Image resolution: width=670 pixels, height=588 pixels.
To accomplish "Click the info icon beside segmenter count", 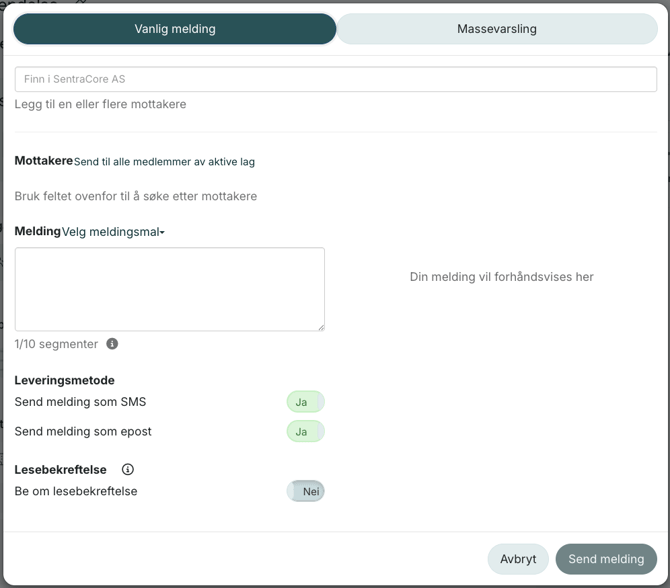I will tap(112, 344).
